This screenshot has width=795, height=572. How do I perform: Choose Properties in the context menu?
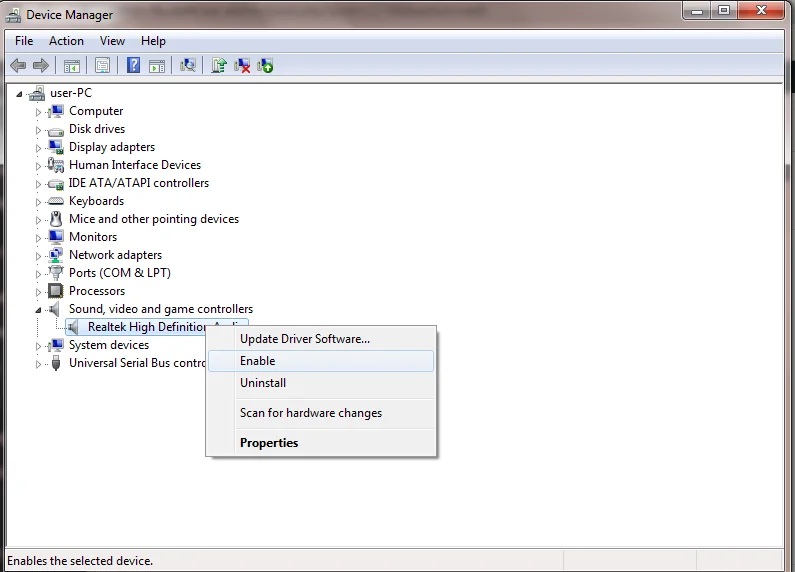click(x=321, y=443)
